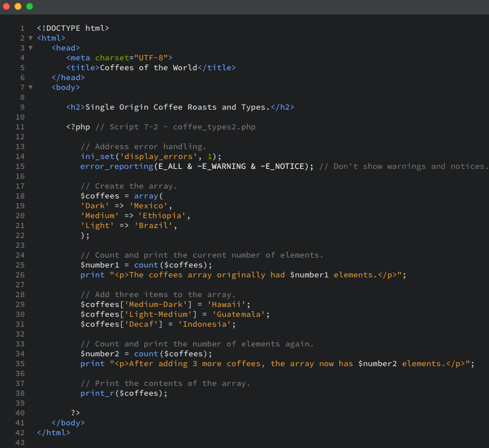
Task: Click the 'Light-Medium' key
Action: coord(158,315)
